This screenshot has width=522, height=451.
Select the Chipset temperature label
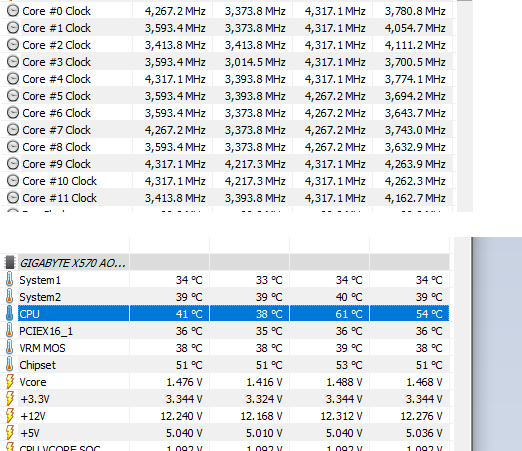click(38, 365)
